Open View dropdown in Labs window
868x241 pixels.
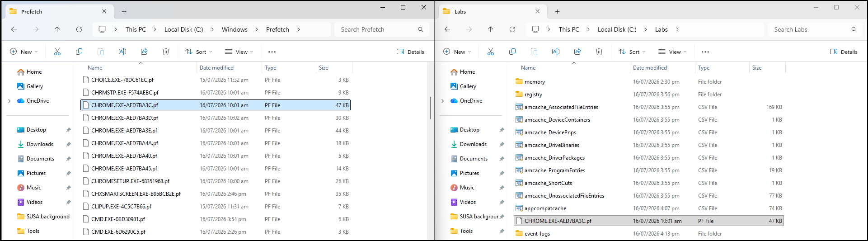tap(672, 52)
